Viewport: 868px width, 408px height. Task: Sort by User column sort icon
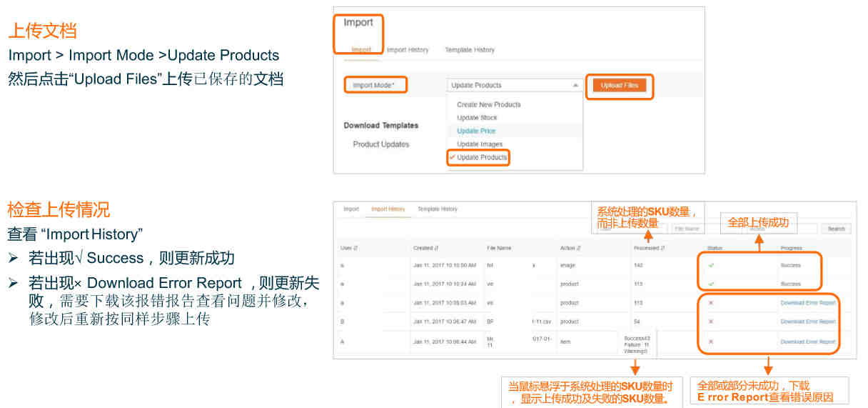[x=355, y=248]
